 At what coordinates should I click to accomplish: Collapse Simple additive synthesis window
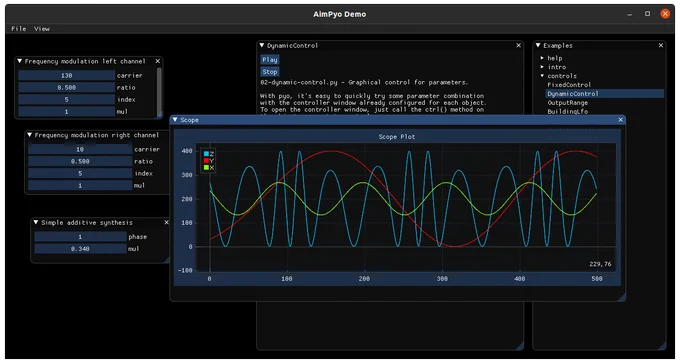click(36, 223)
